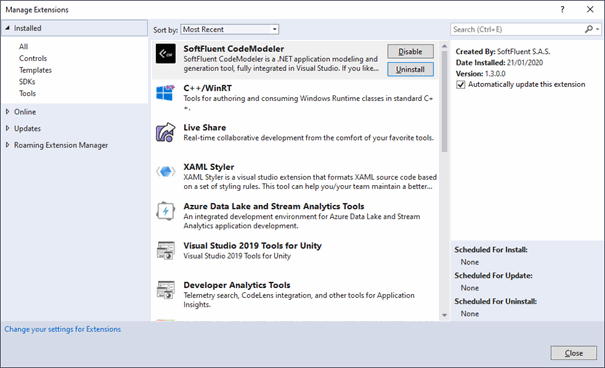605x368 pixels.
Task: Select the All subcategory
Action: [24, 46]
